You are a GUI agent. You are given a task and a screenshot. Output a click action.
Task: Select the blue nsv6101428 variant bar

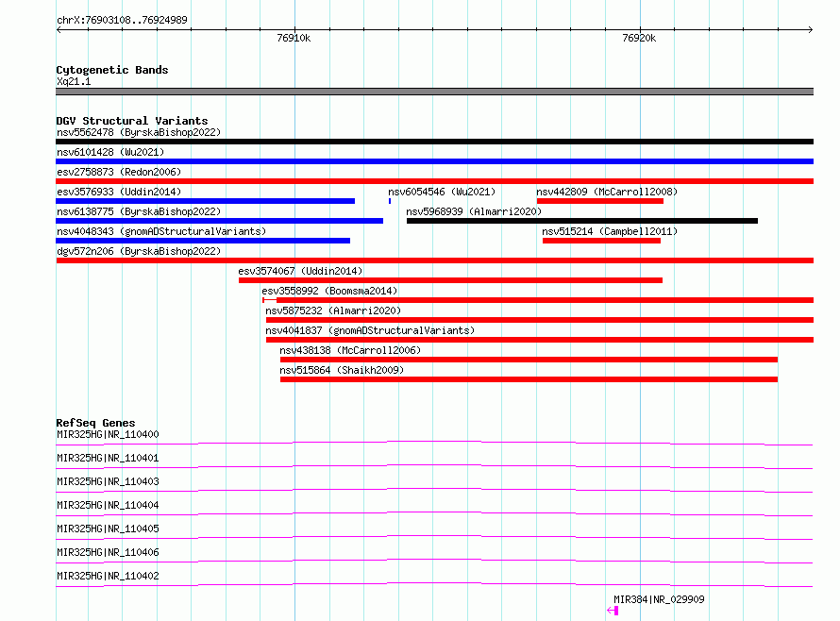pos(434,161)
